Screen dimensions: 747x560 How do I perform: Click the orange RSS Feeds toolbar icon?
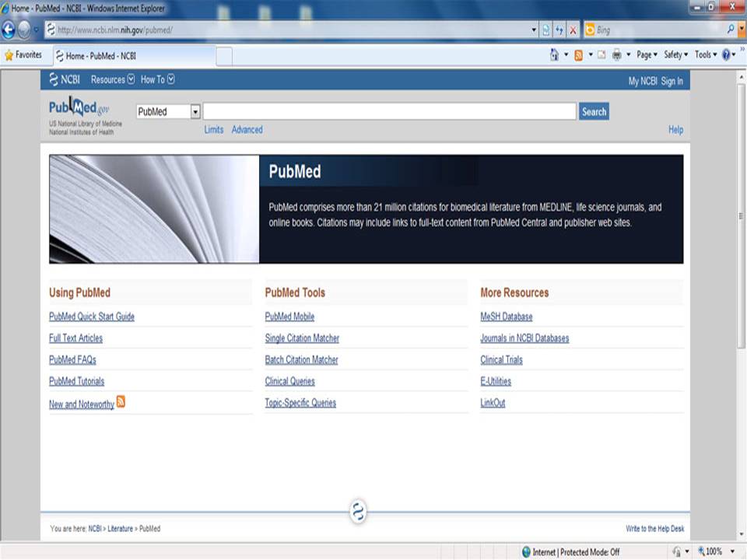coord(578,55)
